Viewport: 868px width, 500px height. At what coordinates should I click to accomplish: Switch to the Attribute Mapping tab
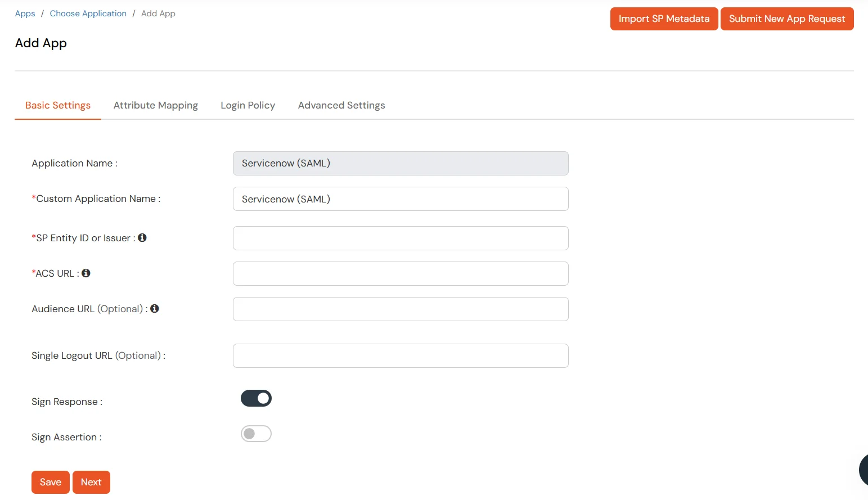click(155, 105)
